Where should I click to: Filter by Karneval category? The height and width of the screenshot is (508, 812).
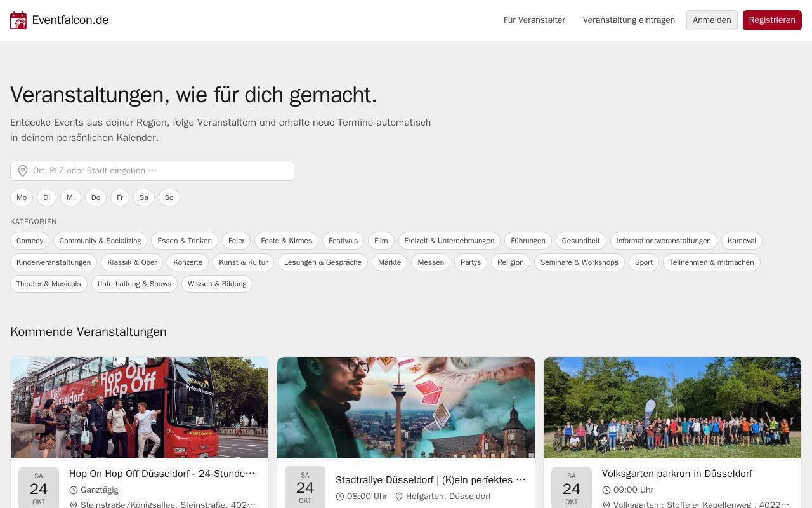click(x=742, y=241)
